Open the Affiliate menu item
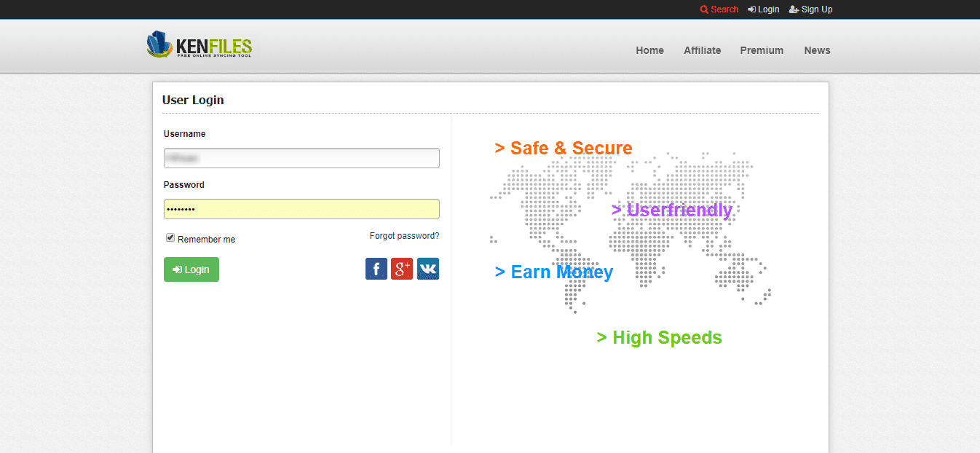 pyautogui.click(x=702, y=50)
